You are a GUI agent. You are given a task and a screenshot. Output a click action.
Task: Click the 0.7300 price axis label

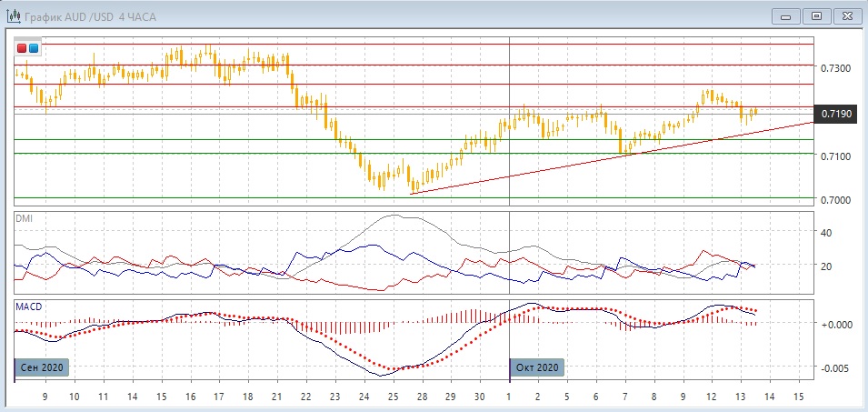point(836,69)
